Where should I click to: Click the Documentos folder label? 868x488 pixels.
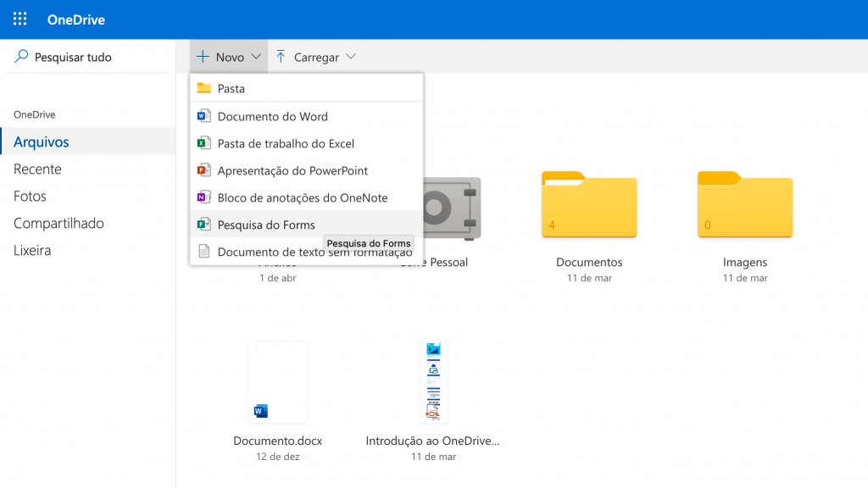tap(589, 262)
